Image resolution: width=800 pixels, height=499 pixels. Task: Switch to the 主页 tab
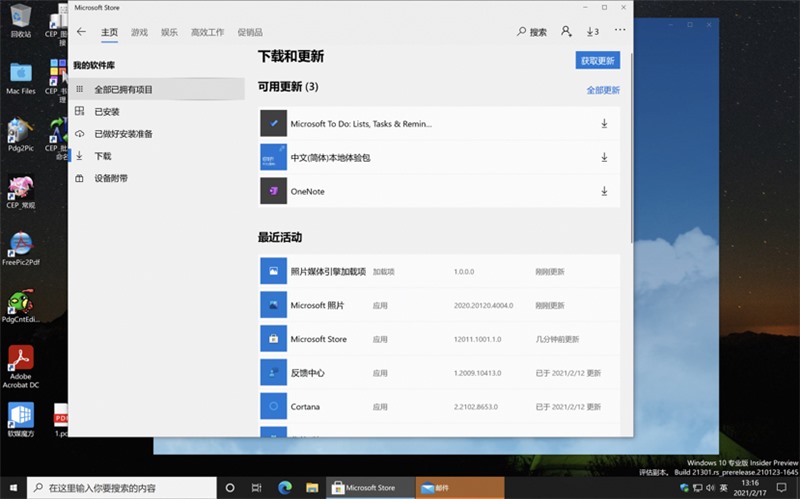(x=109, y=32)
